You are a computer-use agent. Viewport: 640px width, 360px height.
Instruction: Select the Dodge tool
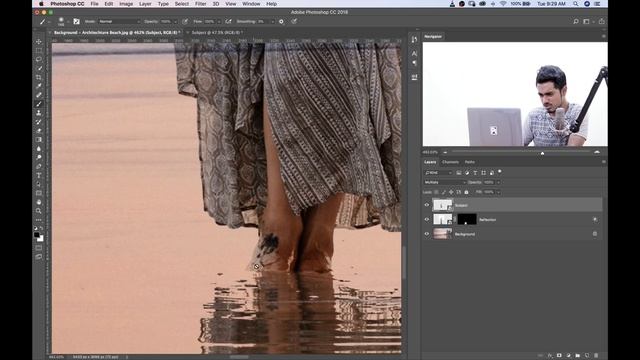(x=39, y=158)
